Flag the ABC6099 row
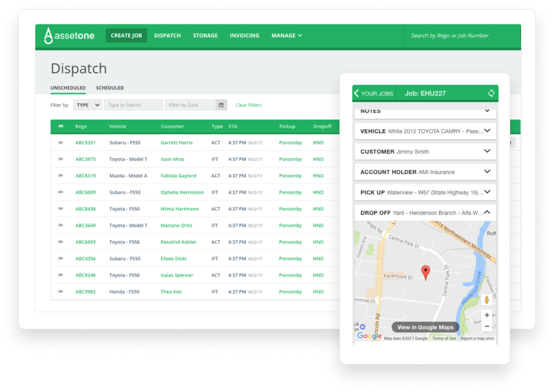The height and width of the screenshot is (392, 554). 61,192
